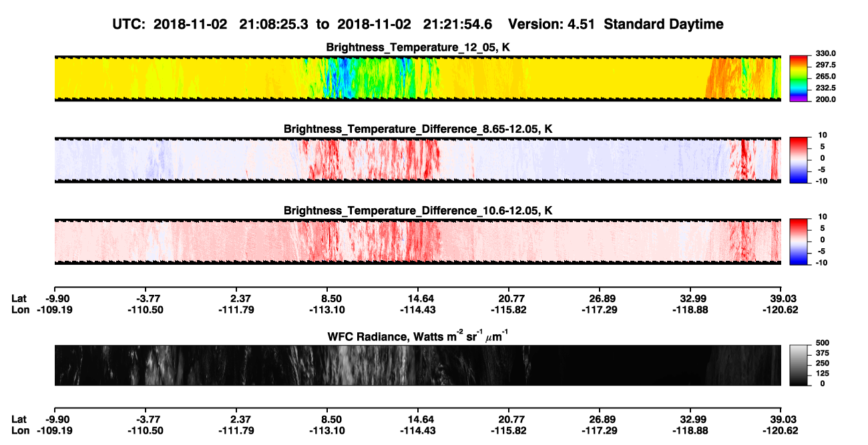Select the 'Brightness_Temperature_12_05, K' panel title

[418, 47]
